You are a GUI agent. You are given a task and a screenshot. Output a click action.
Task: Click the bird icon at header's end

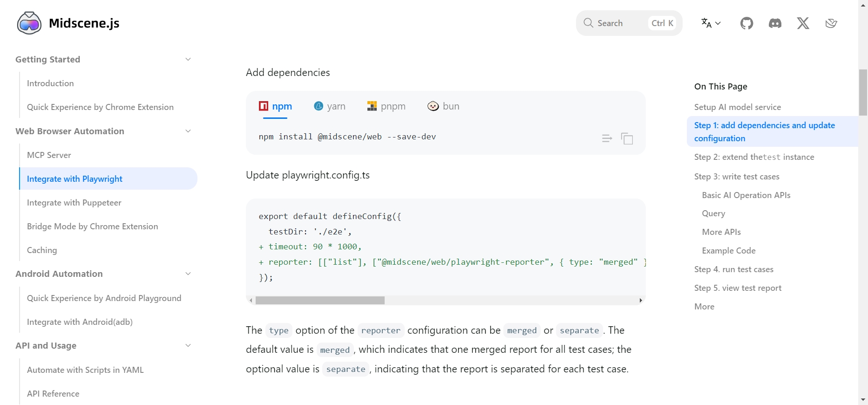pyautogui.click(x=831, y=23)
